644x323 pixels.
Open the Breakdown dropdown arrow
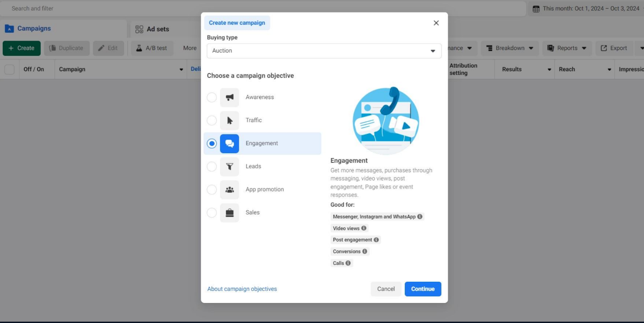531,48
